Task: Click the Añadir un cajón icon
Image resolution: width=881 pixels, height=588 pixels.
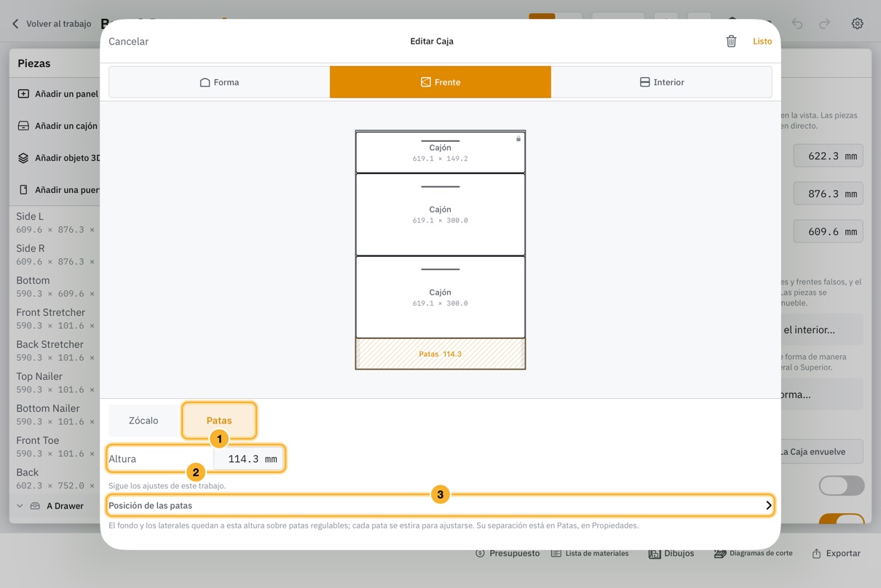Action: click(23, 126)
